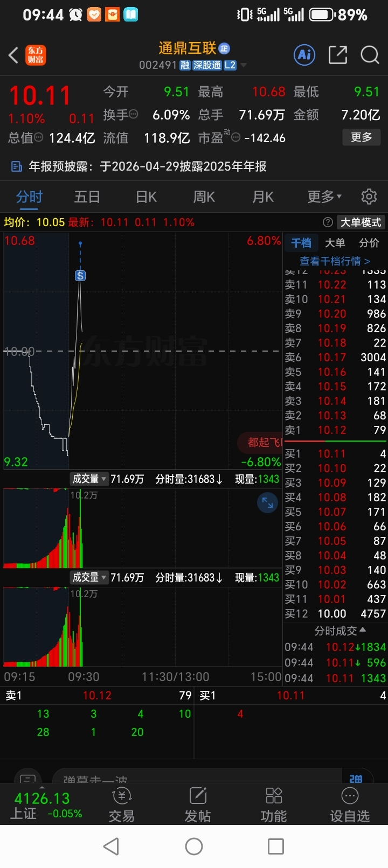Tap the help question mark icon
The height and width of the screenshot is (868, 388).
(328, 222)
